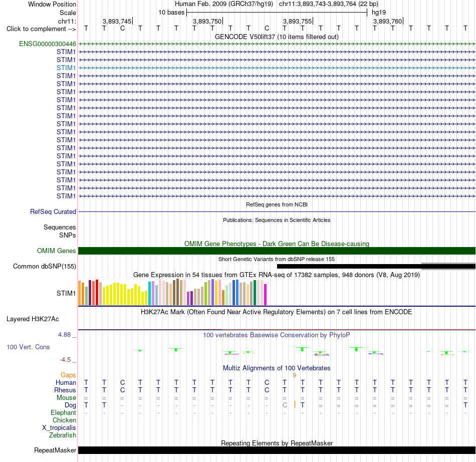Click the Scale label

click(68, 13)
